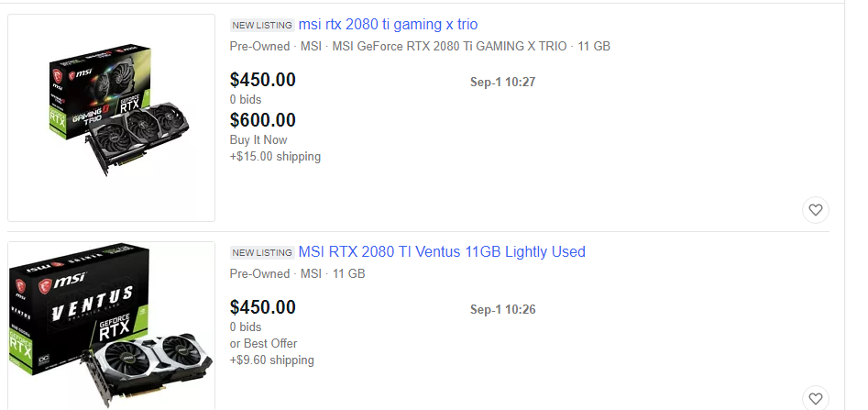The image size is (868, 410).
Task: Click the or Best Offer text
Action: pyautogui.click(x=263, y=344)
